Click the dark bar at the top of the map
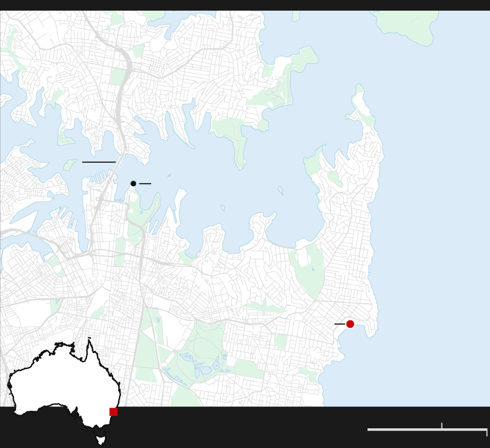The image size is (490, 448). click(245, 5)
